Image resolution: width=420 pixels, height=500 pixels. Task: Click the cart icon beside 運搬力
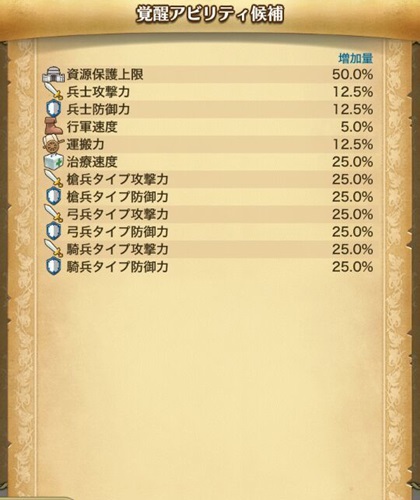(53, 144)
